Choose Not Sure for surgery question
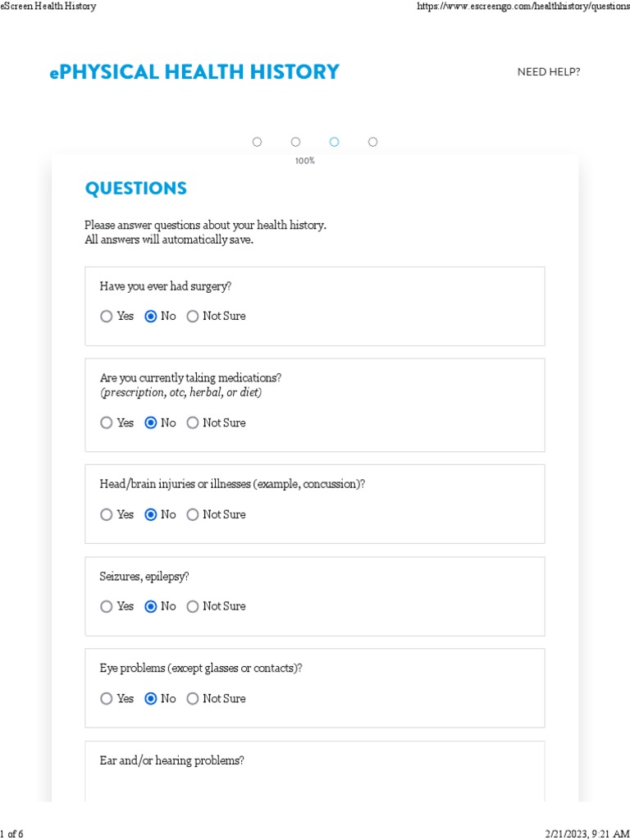This screenshot has height=840, width=630. coord(193,317)
